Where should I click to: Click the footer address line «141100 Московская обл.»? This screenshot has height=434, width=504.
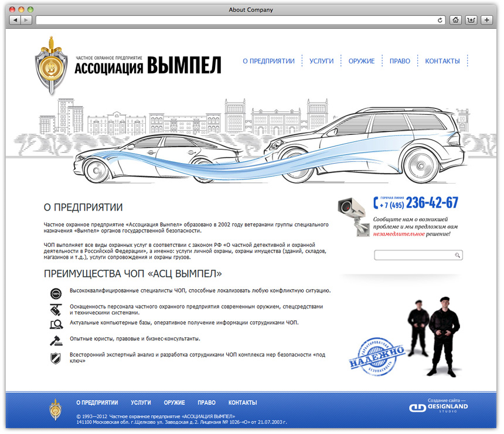click(182, 422)
